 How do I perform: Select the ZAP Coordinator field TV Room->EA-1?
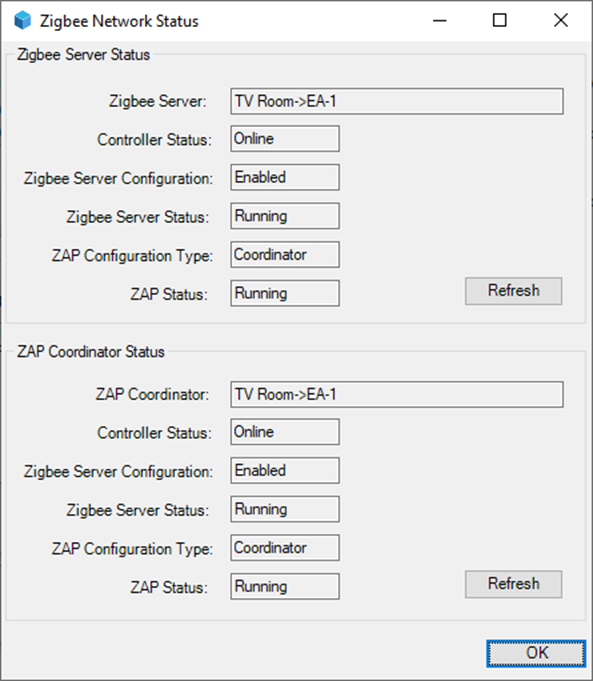[397, 394]
